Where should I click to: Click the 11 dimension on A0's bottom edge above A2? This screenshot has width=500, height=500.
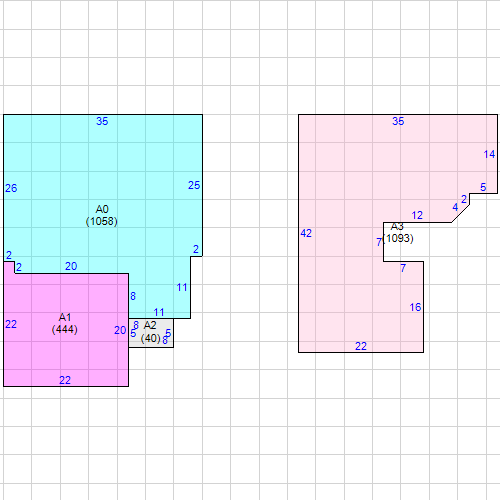click(x=159, y=312)
